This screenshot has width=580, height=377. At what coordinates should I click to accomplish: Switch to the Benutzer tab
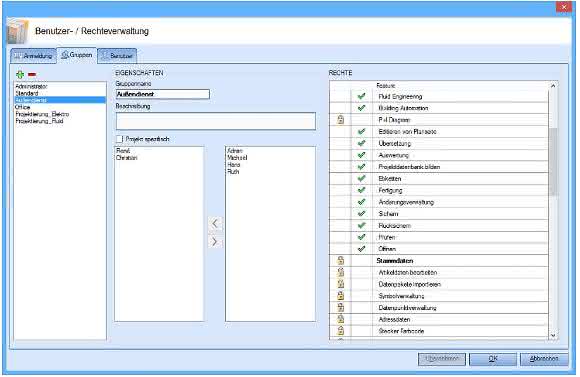[x=117, y=56]
